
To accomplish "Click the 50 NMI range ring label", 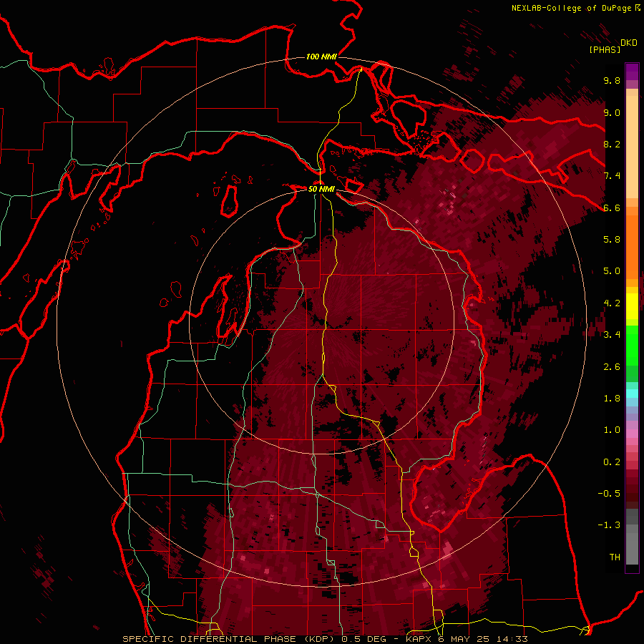I will (321, 189).
